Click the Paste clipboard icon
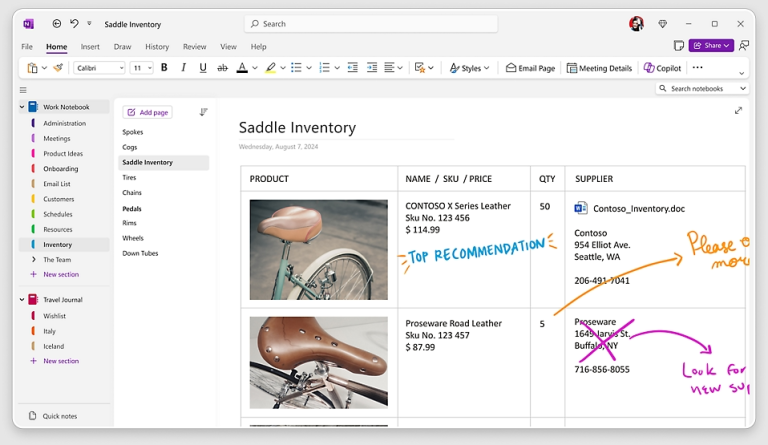 point(32,68)
